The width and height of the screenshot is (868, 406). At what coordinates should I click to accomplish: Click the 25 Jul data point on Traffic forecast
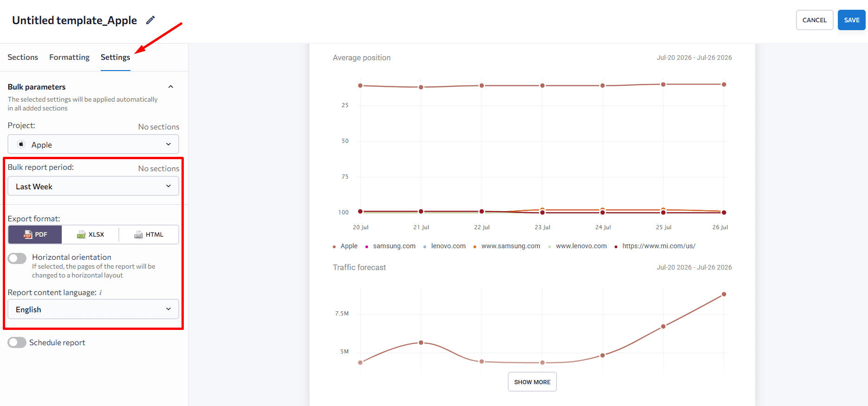point(663,326)
